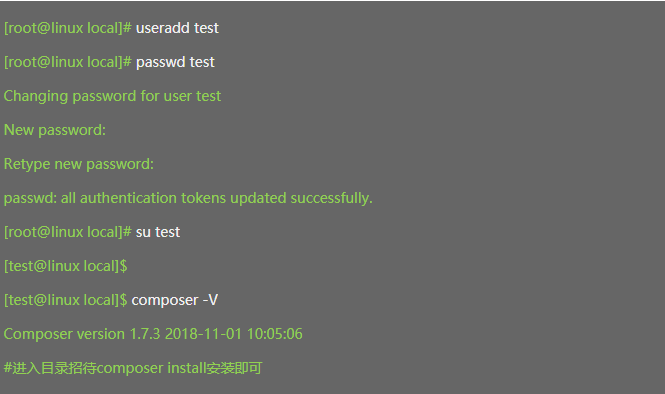Click the 'Retype new password:' prompt line
Viewport: 665px width, 394px height.
(78, 164)
